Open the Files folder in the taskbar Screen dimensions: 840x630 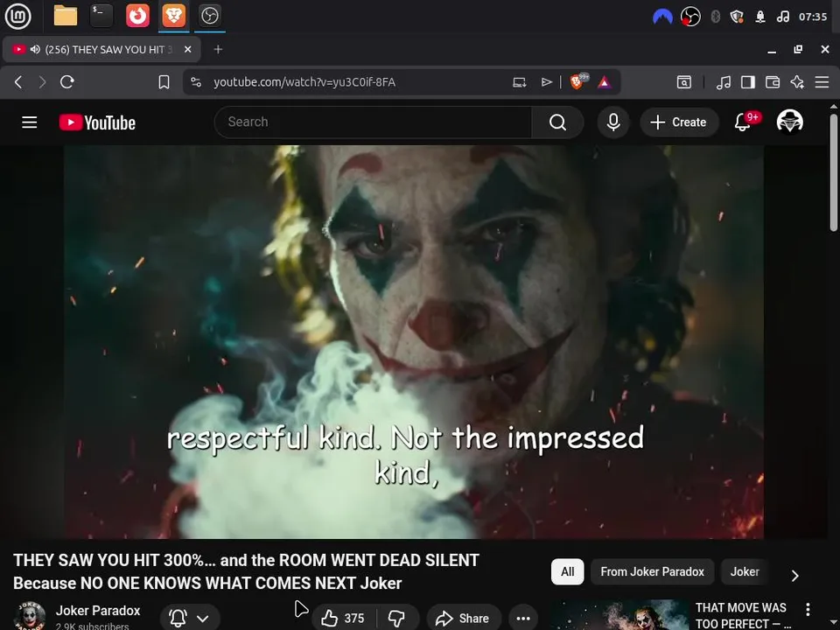(x=66, y=16)
